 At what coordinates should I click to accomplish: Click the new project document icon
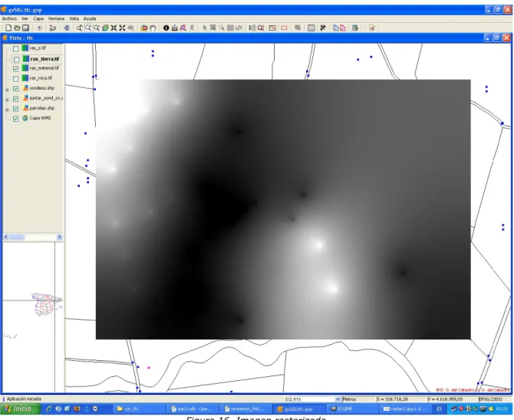pos(8,28)
